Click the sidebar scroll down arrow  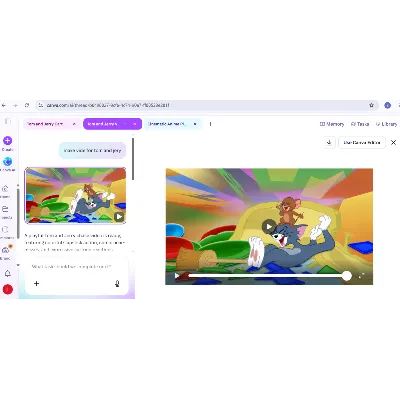18,266
